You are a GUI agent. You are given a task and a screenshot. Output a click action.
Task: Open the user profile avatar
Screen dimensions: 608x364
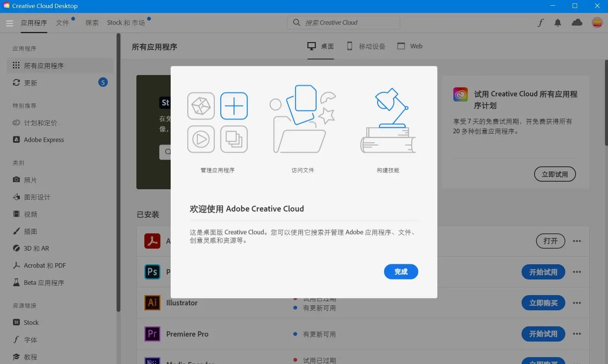pos(597,22)
